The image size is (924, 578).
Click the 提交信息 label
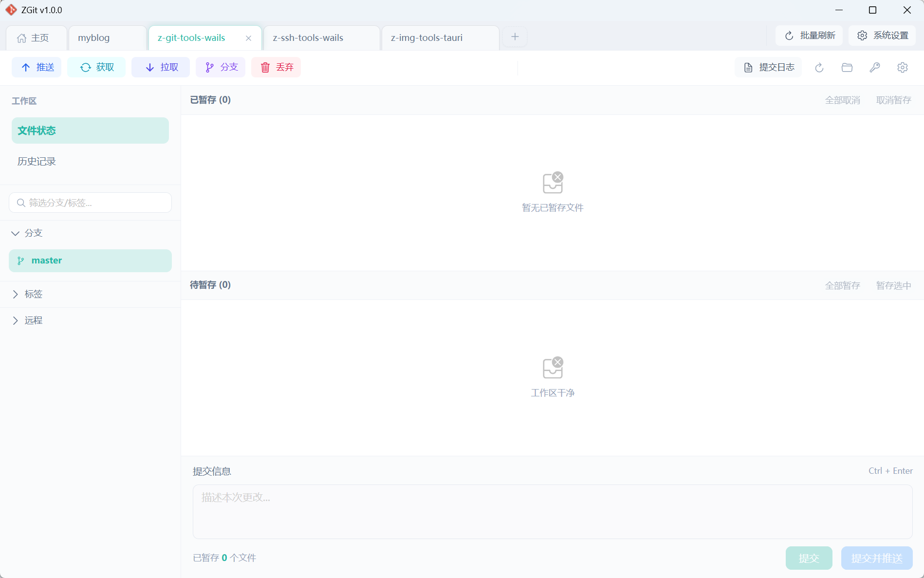click(212, 471)
